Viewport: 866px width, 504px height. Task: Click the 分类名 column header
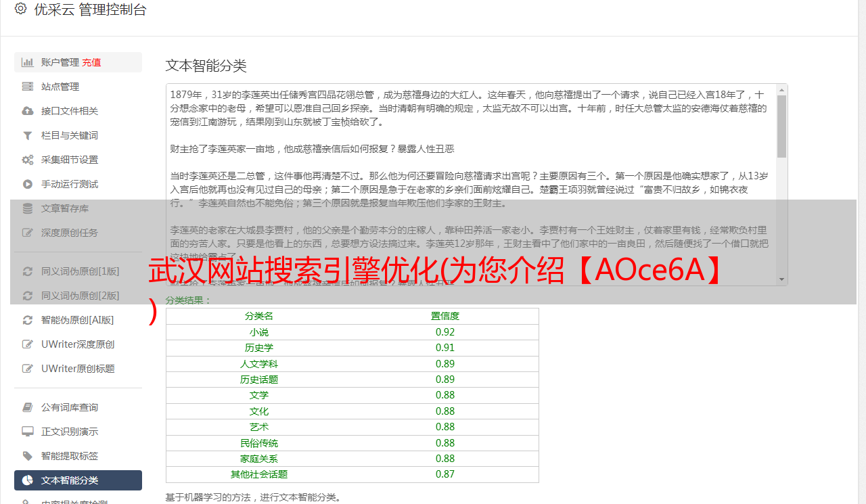(x=259, y=316)
